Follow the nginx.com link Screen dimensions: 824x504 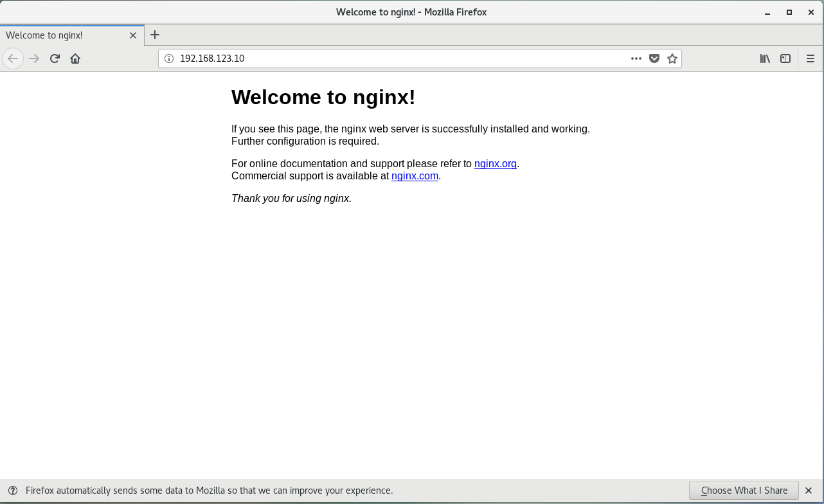[415, 175]
